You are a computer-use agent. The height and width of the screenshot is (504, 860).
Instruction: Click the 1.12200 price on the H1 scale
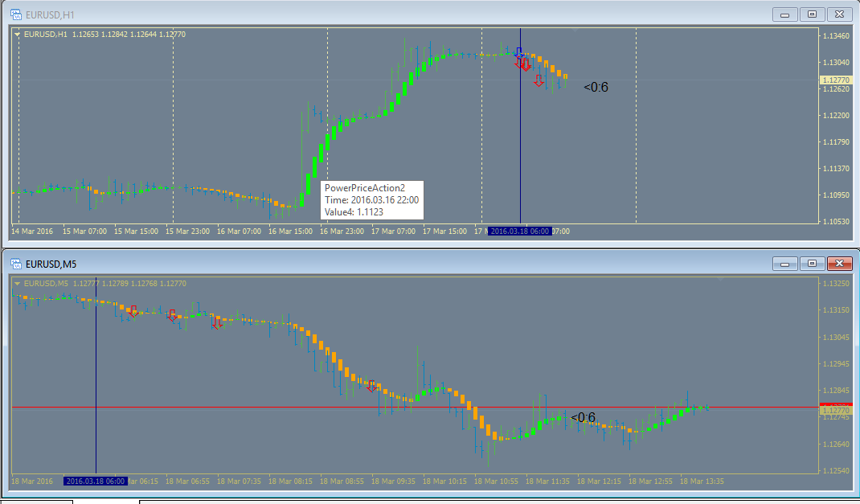point(836,116)
